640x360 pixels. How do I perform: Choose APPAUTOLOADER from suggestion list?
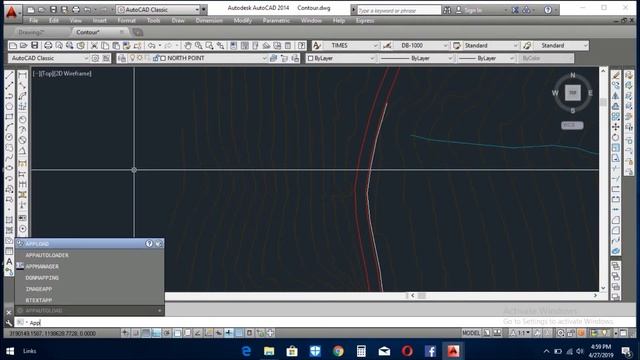click(90, 255)
